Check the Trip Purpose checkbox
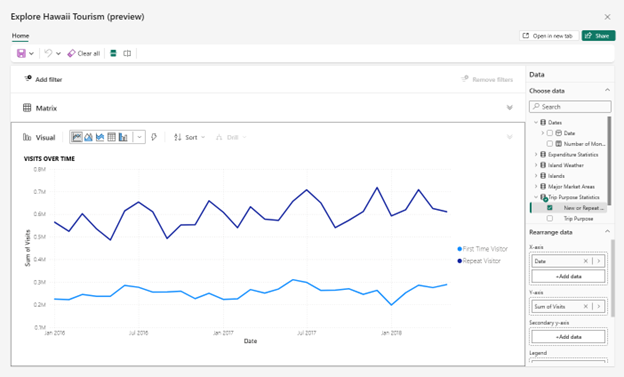 coord(550,219)
